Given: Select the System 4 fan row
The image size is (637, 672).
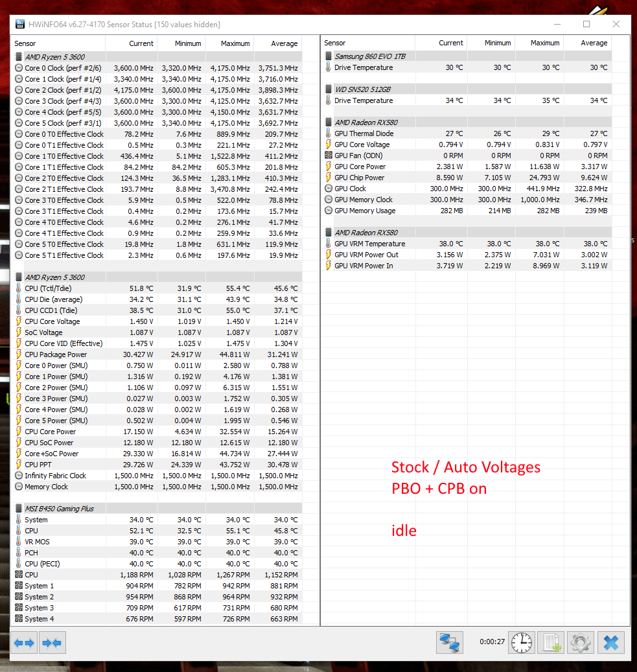Looking at the screenshot, I should coord(156,618).
